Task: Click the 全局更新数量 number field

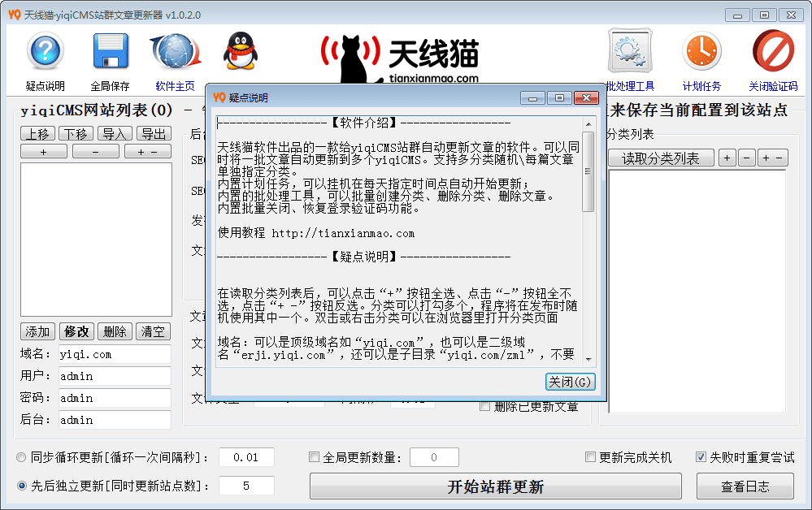Action: (x=434, y=457)
